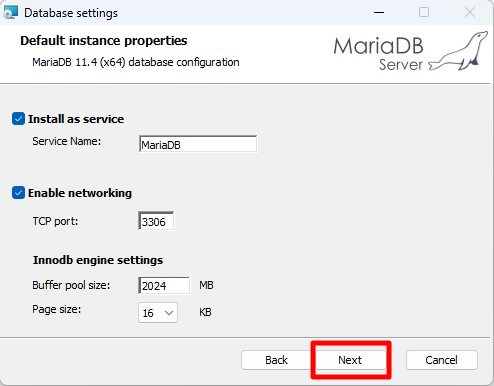This screenshot has width=494, height=386.
Task: Minimize the Database settings window
Action: coord(379,13)
